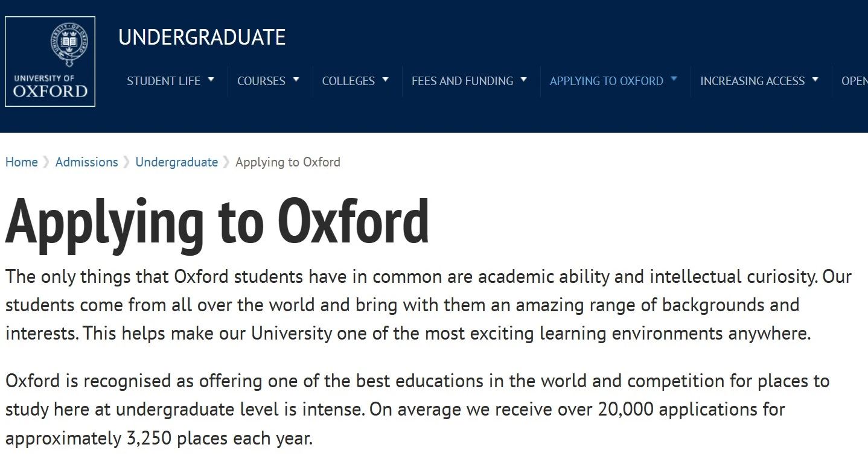Open the Fees and Funding menu item
This screenshot has height=462, width=868.
pyautogui.click(x=462, y=81)
